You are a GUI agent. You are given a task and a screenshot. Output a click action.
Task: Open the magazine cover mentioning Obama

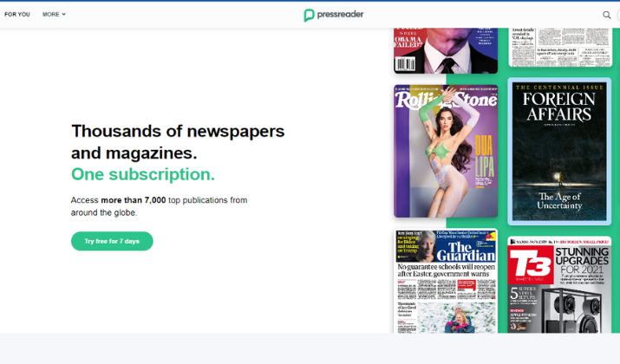[446, 50]
